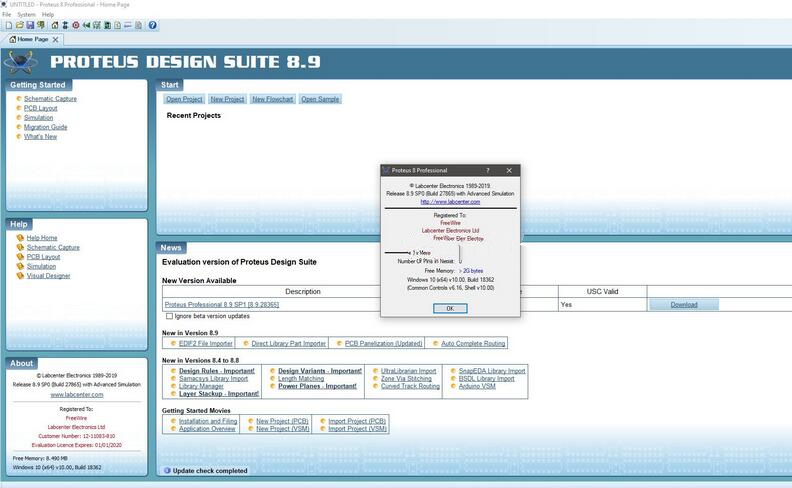792x488 pixels.
Task: Click the Open Project folder icon
Action: click(x=20, y=25)
